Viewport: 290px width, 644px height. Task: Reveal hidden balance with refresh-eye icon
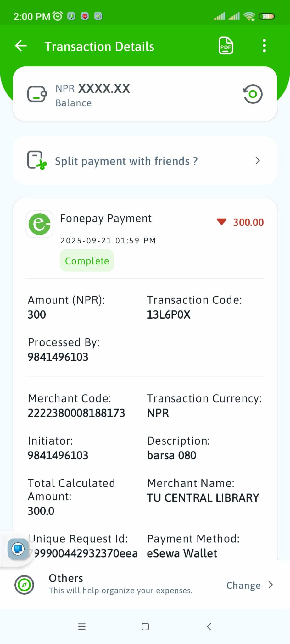coord(253,94)
